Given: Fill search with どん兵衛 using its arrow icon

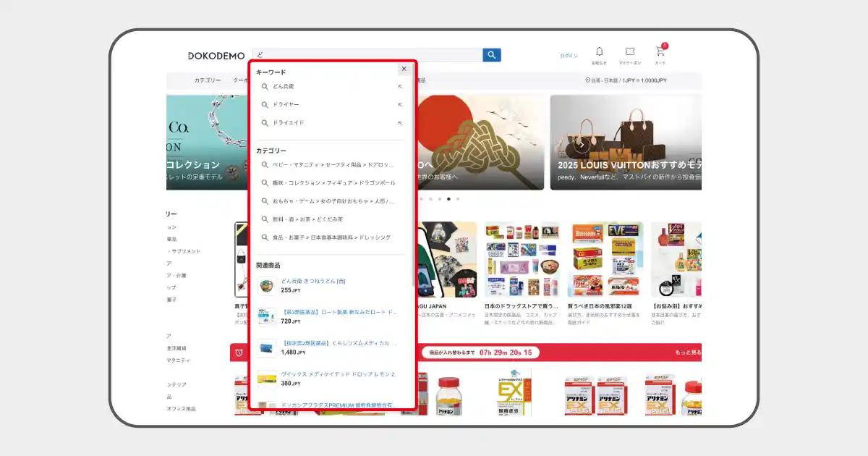Looking at the screenshot, I should 400,87.
